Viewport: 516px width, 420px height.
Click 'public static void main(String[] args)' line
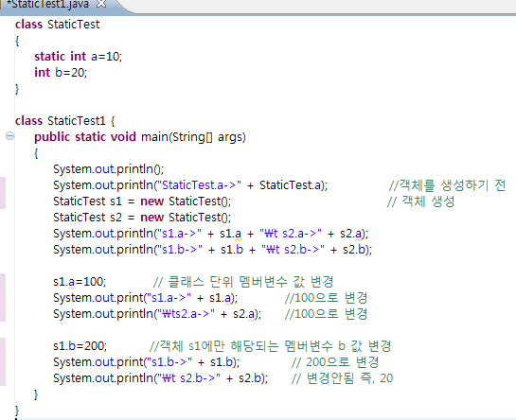click(x=140, y=137)
